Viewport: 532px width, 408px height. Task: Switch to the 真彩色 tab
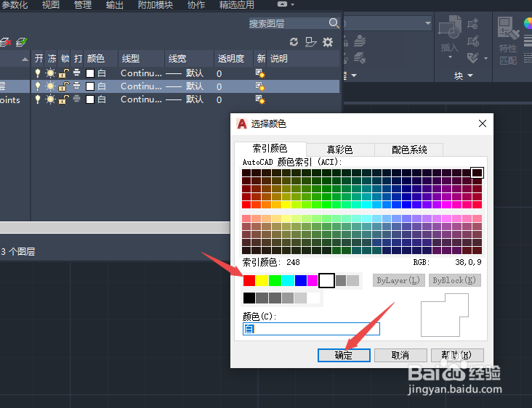click(340, 150)
